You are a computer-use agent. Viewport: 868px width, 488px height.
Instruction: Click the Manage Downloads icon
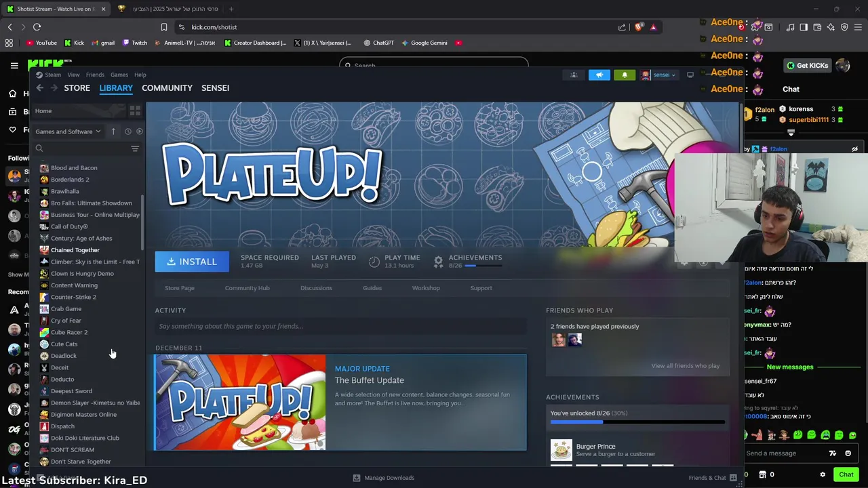(x=357, y=478)
